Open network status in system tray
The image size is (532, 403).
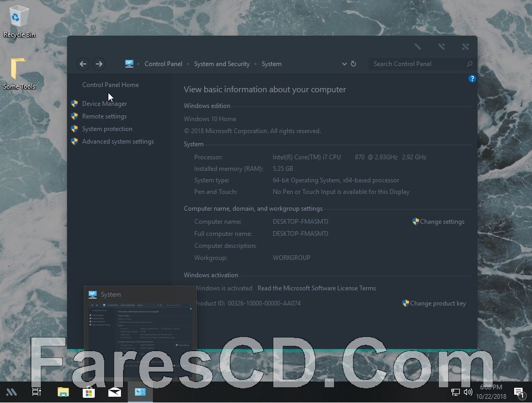[x=456, y=393]
